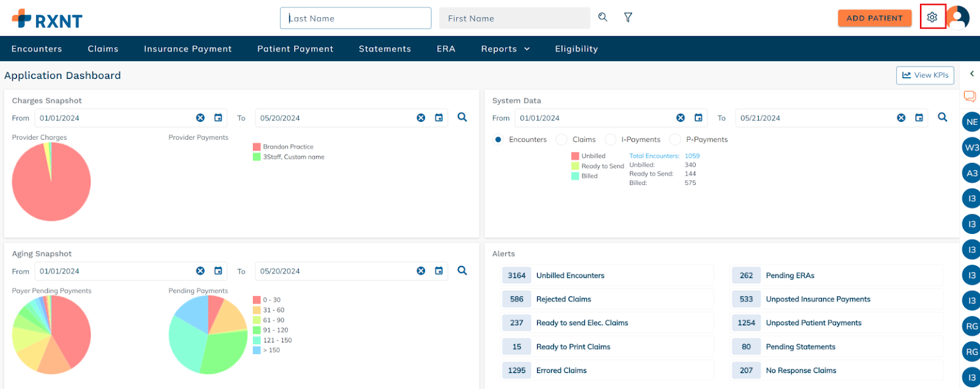
Task: Open calendar picker for System Data To date
Action: point(919,118)
